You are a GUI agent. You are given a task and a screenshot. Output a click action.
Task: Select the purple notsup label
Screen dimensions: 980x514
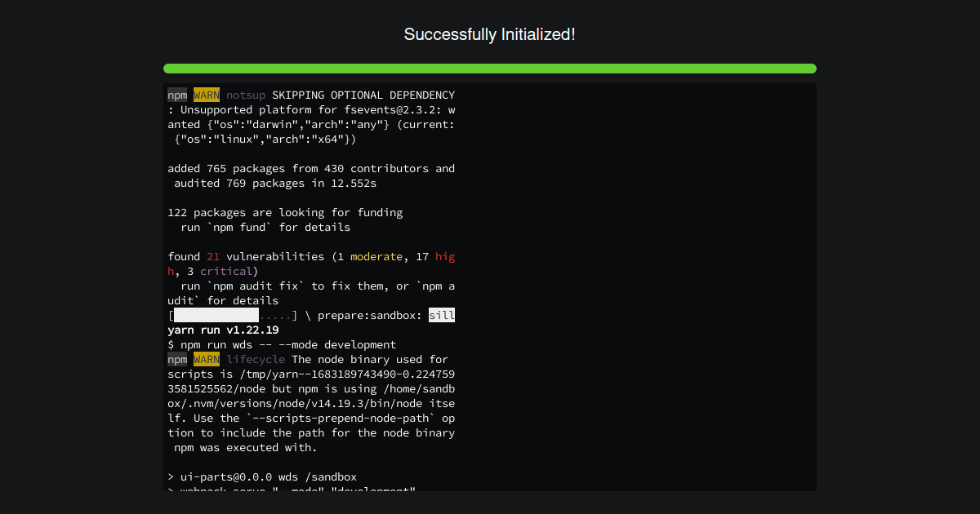[246, 95]
